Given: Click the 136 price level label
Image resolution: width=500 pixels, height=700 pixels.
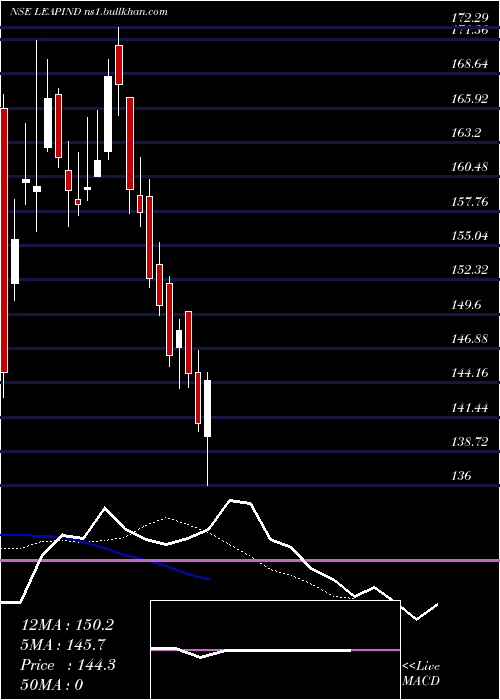Looking at the screenshot, I should pos(461,476).
